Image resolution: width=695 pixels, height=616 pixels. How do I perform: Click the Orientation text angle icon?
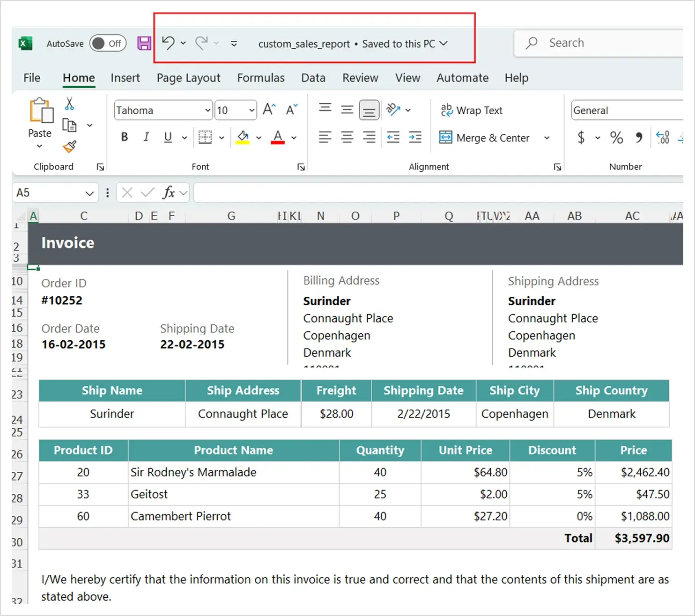tap(393, 110)
